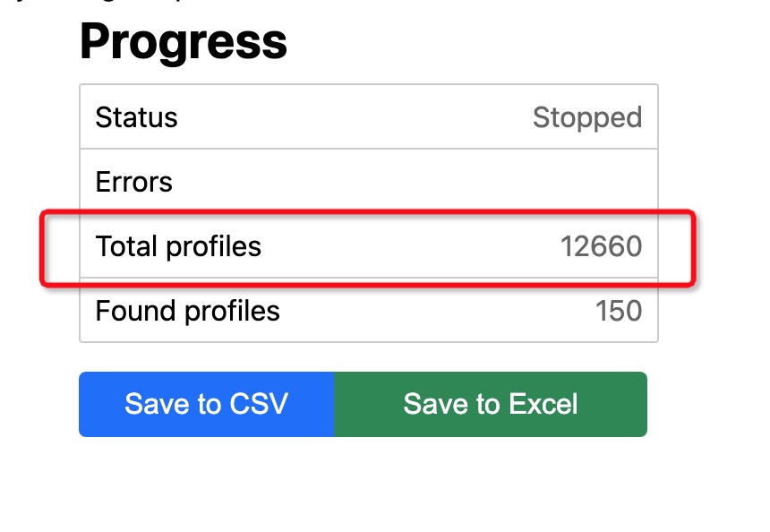Click the Status row
770x532 pixels.
point(367,117)
